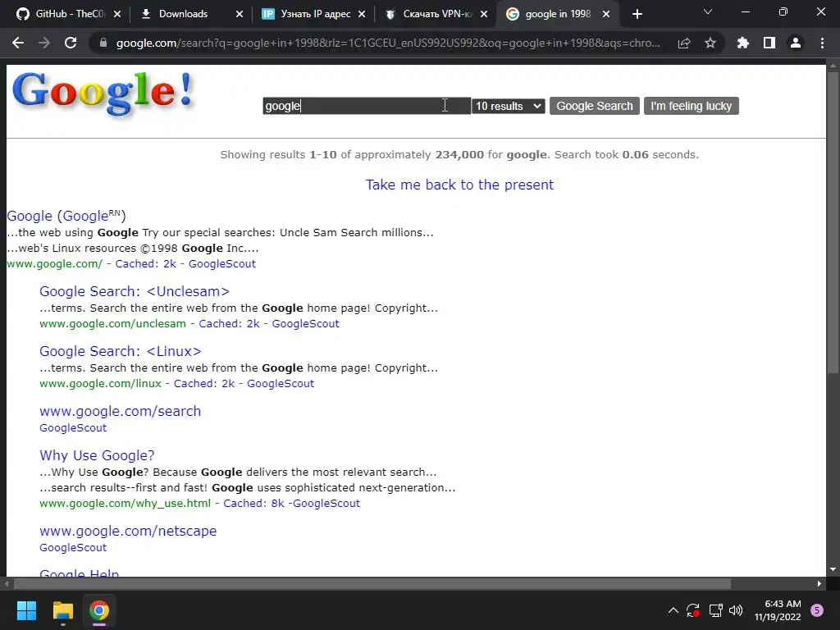Image resolution: width=840 pixels, height=630 pixels.
Task: Click the vertical scrollbar thumb
Action: (833, 222)
